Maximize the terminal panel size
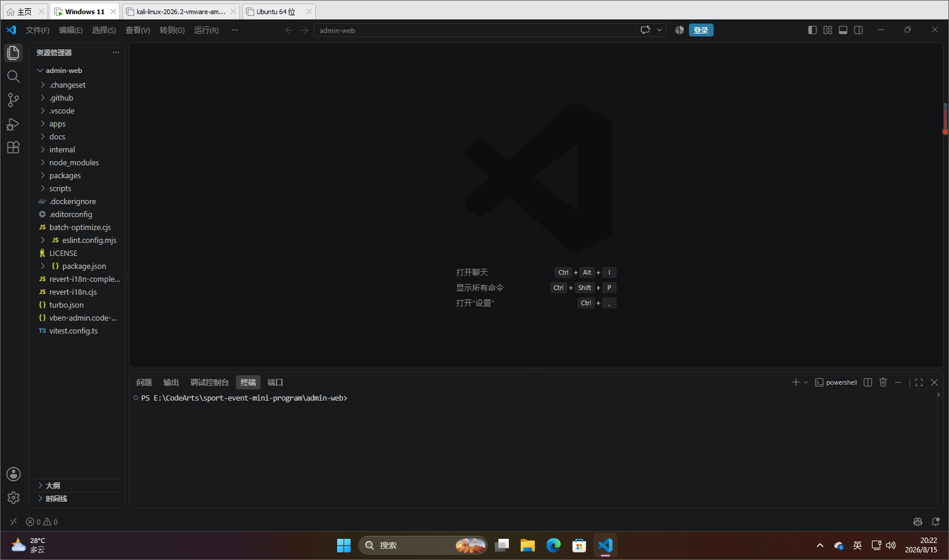Image resolution: width=949 pixels, height=560 pixels. 919,382
